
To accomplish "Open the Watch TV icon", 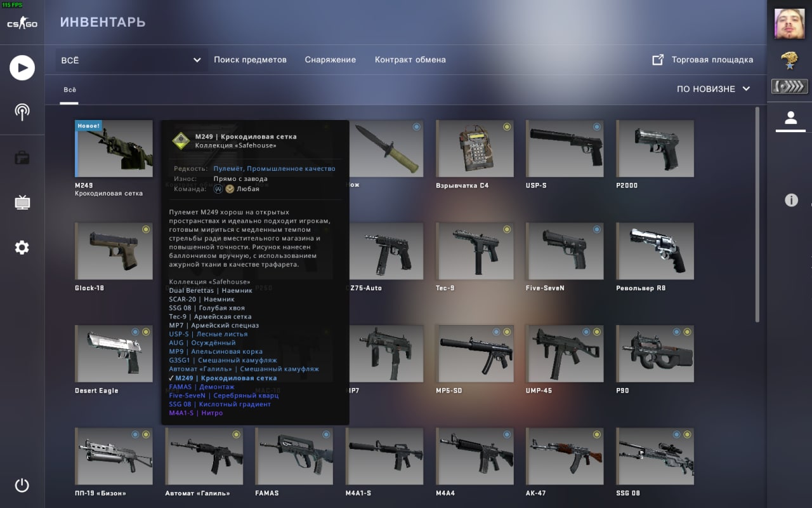I will click(x=22, y=203).
